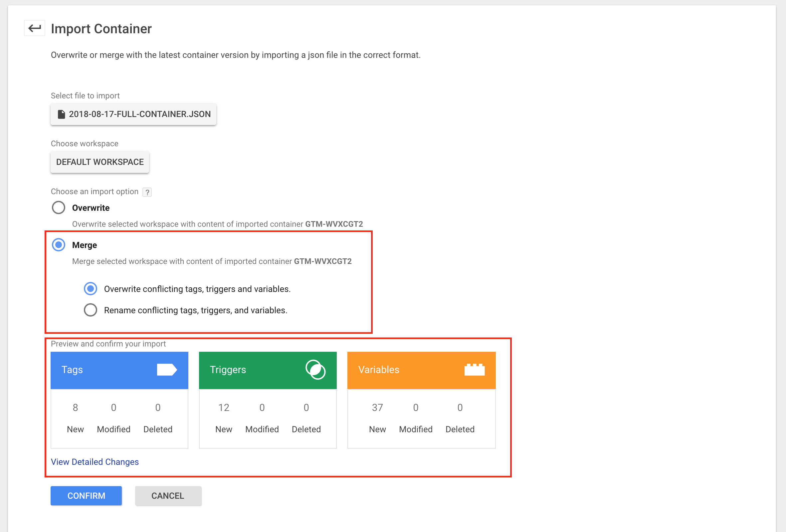Click the Triggers overlapping circles icon
Viewport: 786px width, 532px height.
coord(315,370)
